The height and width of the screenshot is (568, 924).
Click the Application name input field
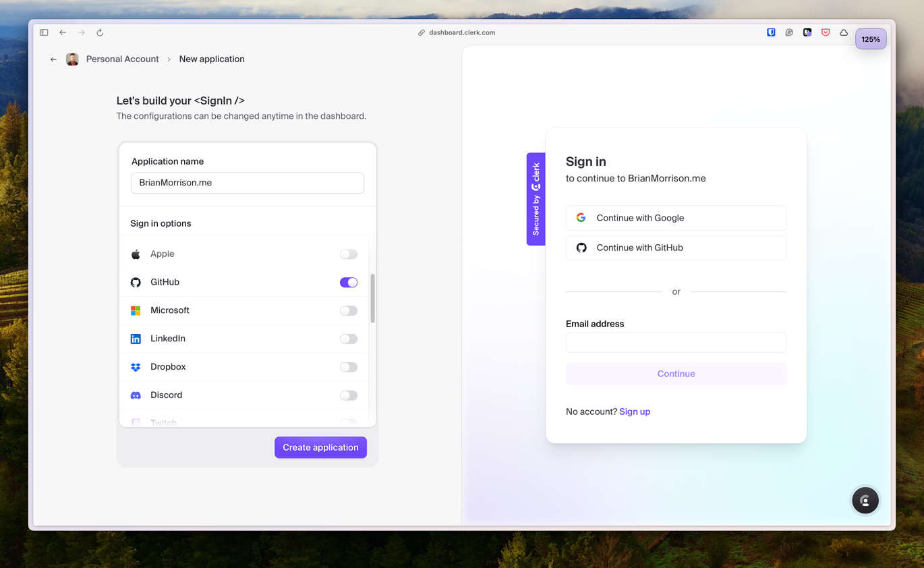pos(248,183)
